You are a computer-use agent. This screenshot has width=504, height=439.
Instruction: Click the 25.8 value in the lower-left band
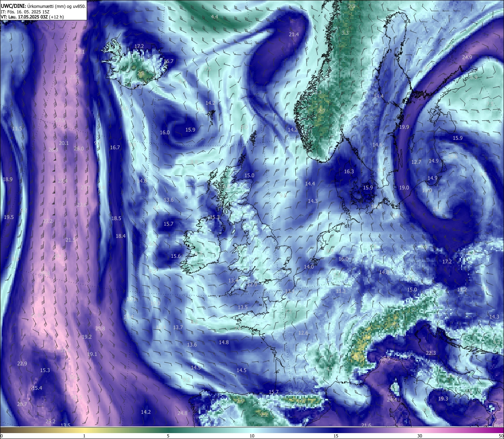[x=100, y=328]
